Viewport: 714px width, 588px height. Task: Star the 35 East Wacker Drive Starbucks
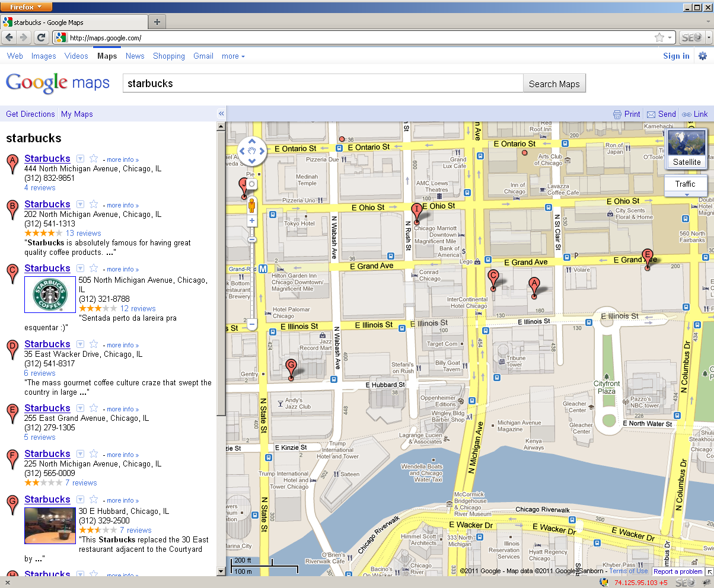point(94,344)
